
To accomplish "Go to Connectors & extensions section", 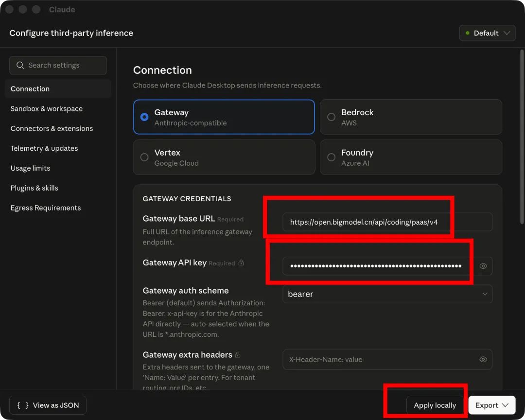I will pyautogui.click(x=52, y=128).
